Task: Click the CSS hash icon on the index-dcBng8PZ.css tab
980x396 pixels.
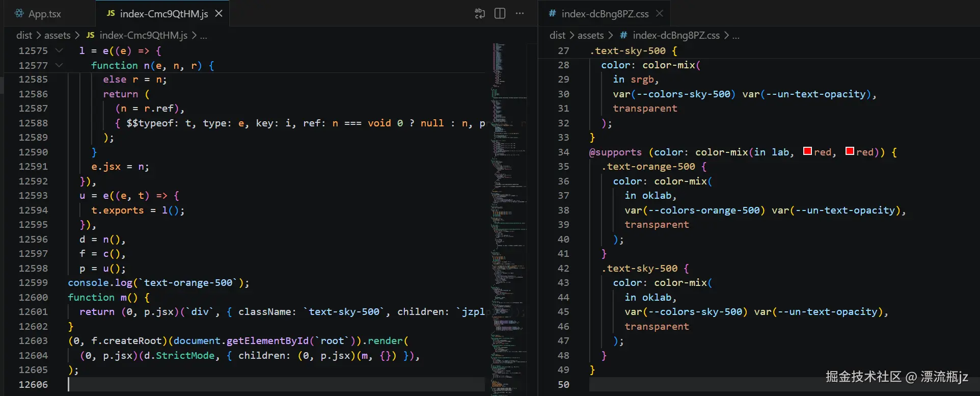Action: [552, 14]
